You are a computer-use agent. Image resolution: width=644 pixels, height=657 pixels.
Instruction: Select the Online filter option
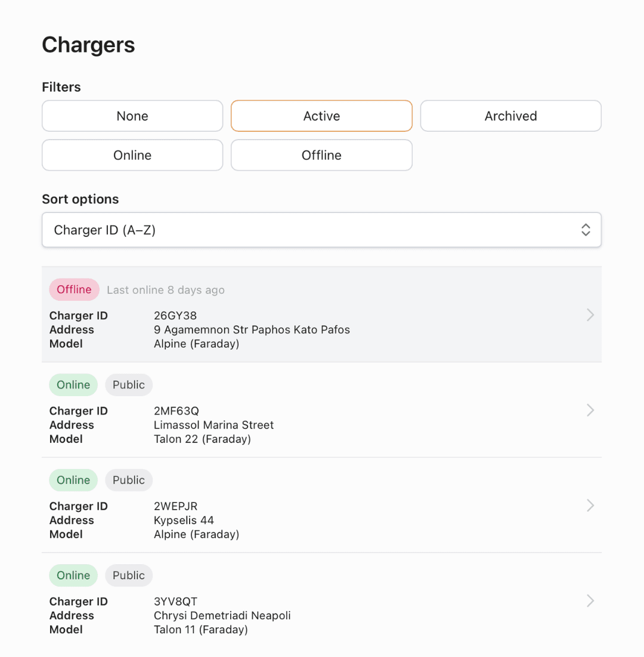pyautogui.click(x=132, y=155)
